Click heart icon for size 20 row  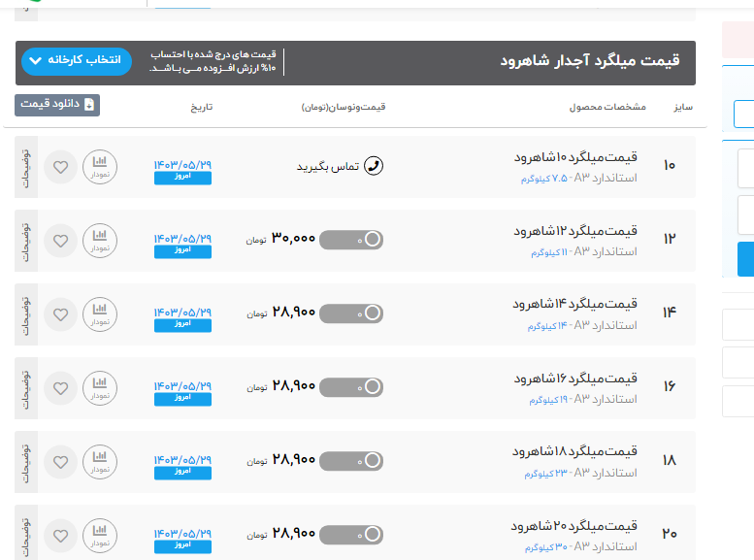pyautogui.click(x=60, y=535)
